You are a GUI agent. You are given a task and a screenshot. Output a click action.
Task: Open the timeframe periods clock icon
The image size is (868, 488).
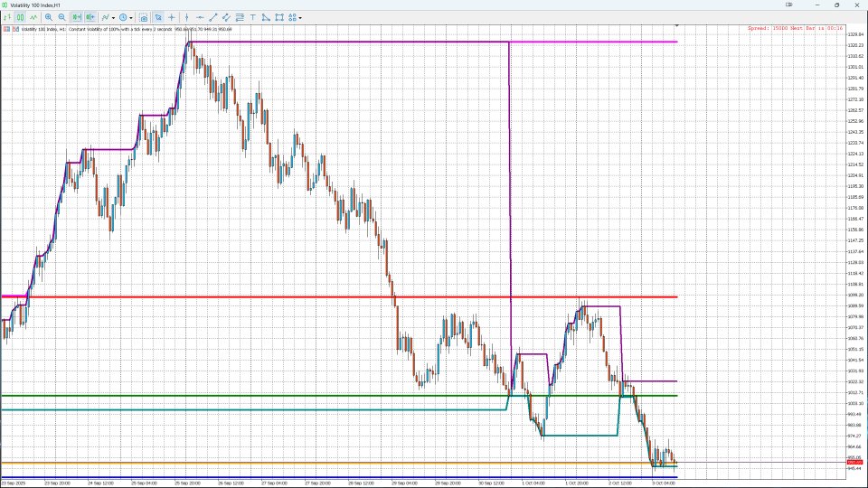point(123,17)
